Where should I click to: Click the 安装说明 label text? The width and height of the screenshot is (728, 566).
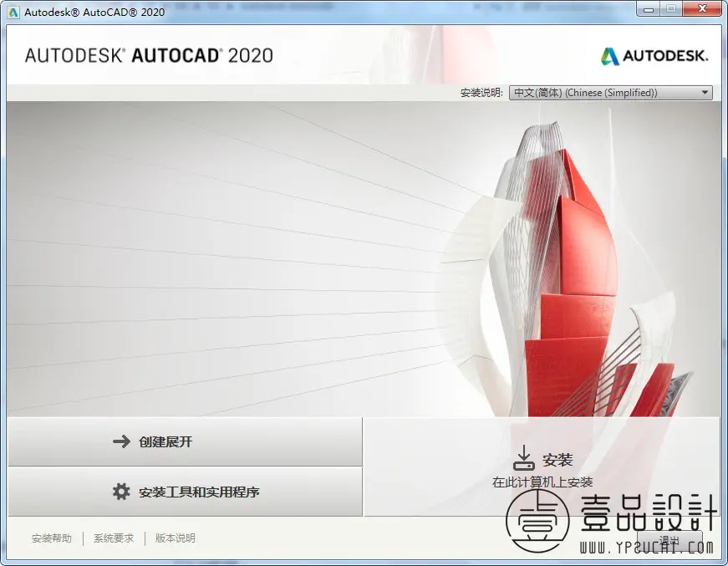coord(481,93)
